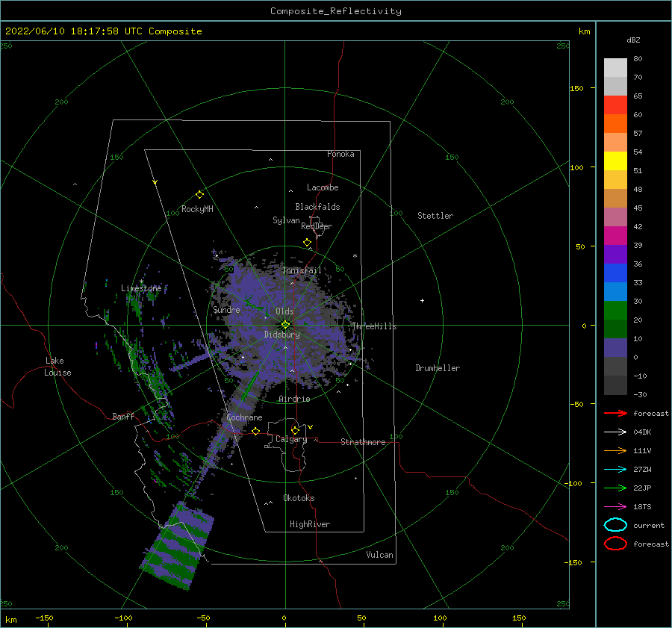Screen dimensions: 672x628
Task: Click the Okotoks town label
Action: tap(299, 498)
